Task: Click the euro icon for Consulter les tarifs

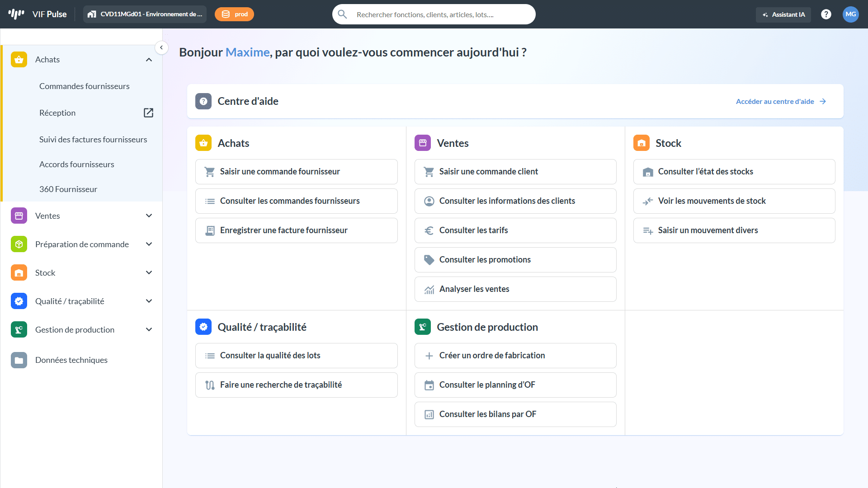Action: (429, 230)
